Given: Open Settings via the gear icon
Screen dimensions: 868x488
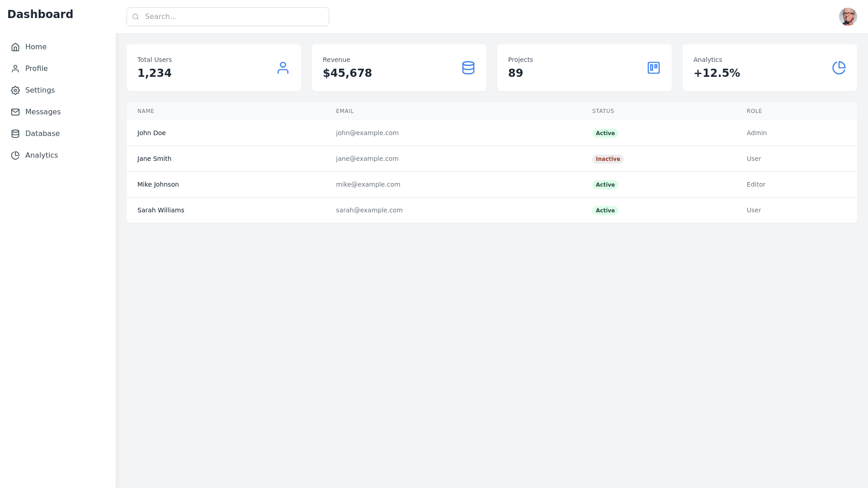Looking at the screenshot, I should [15, 90].
